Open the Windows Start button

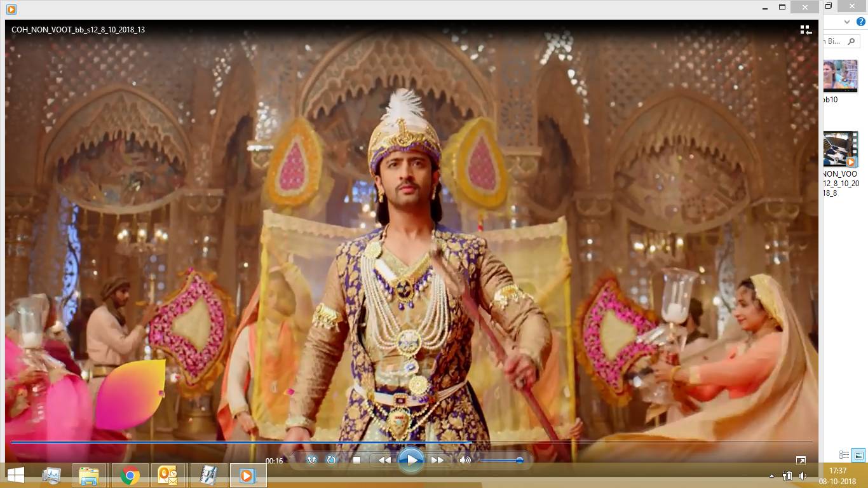[x=15, y=475]
